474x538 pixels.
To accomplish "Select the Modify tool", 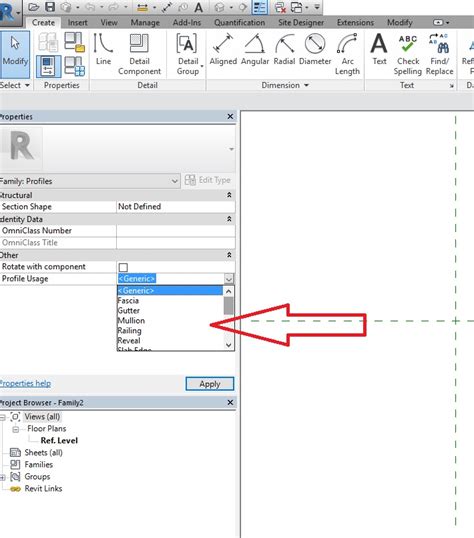I will click(15, 54).
